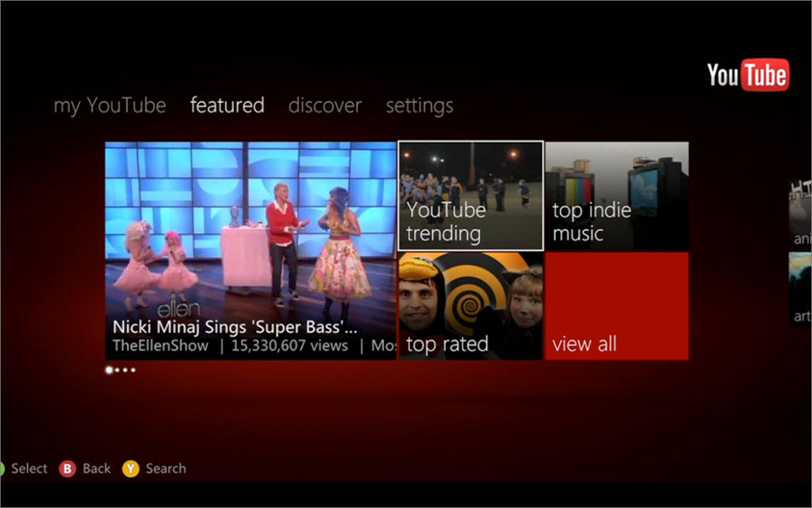812x508 pixels.
Task: Open the settings tab
Action: (x=419, y=106)
